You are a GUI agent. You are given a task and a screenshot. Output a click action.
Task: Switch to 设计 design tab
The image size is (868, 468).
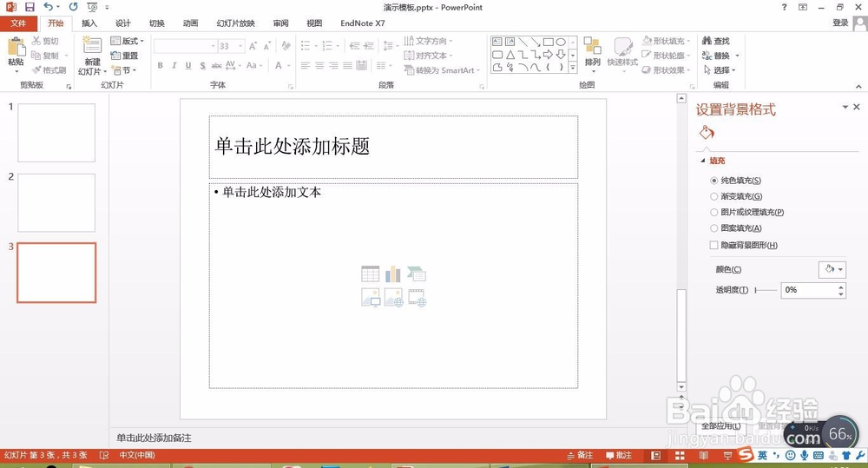(123, 23)
